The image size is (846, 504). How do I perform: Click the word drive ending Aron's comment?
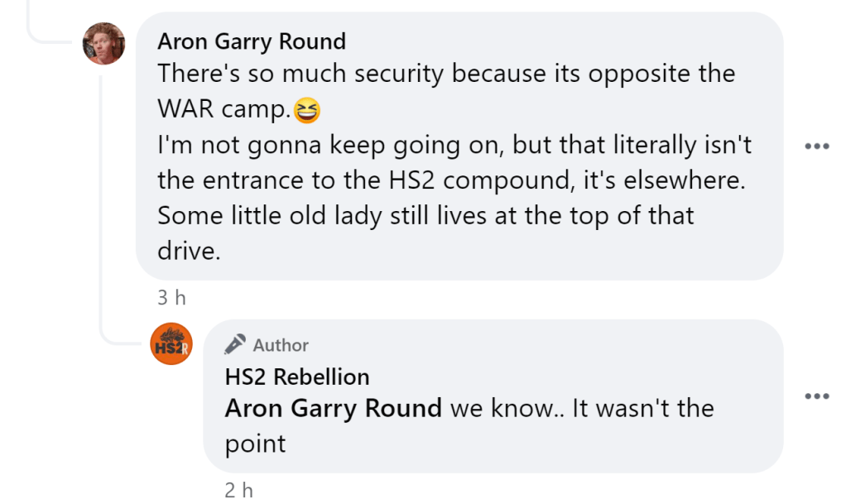189,252
